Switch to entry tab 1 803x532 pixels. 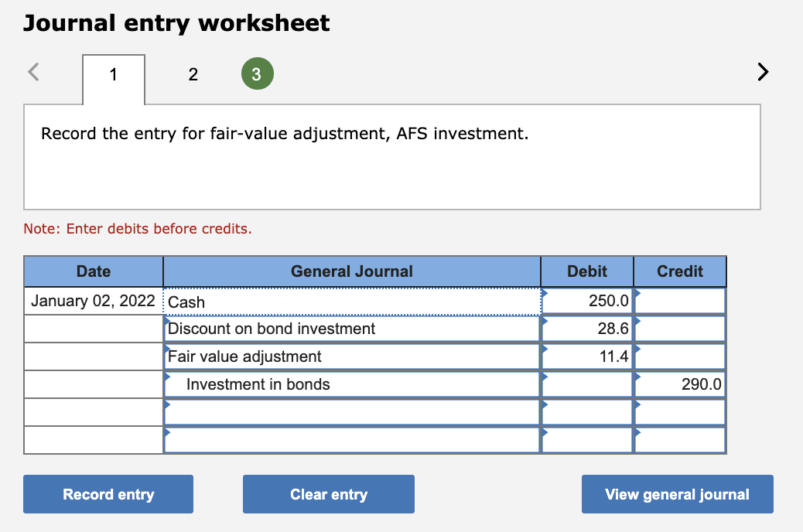click(x=113, y=75)
